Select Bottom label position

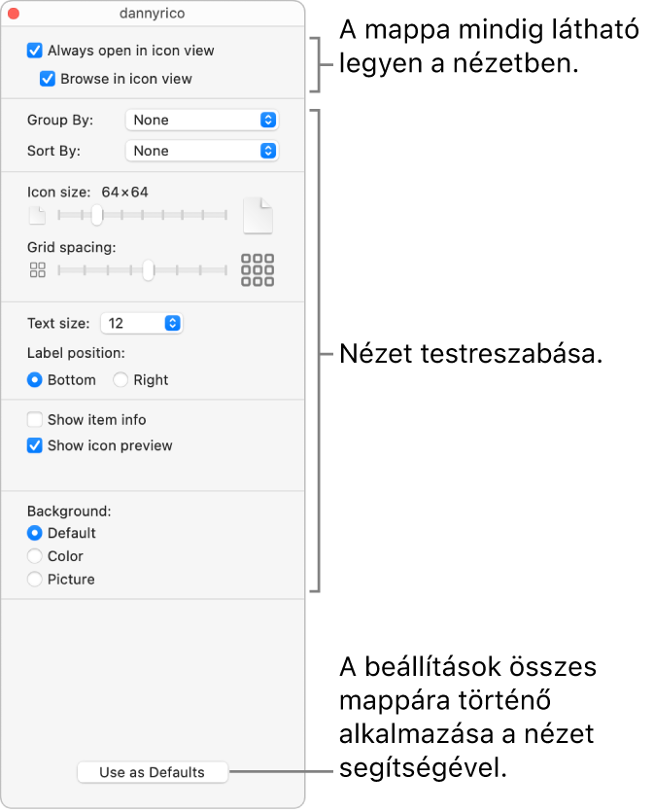click(x=35, y=379)
